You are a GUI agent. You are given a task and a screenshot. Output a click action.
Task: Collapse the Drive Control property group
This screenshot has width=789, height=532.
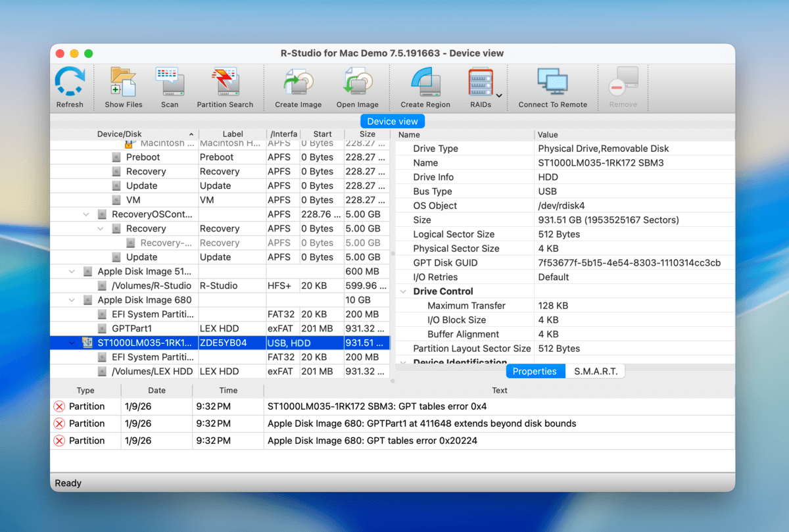click(x=403, y=291)
